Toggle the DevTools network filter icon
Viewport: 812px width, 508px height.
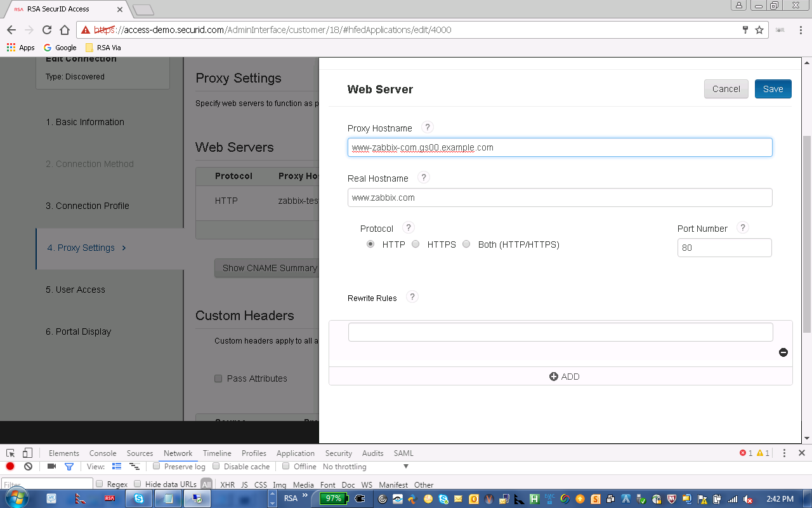click(x=69, y=467)
